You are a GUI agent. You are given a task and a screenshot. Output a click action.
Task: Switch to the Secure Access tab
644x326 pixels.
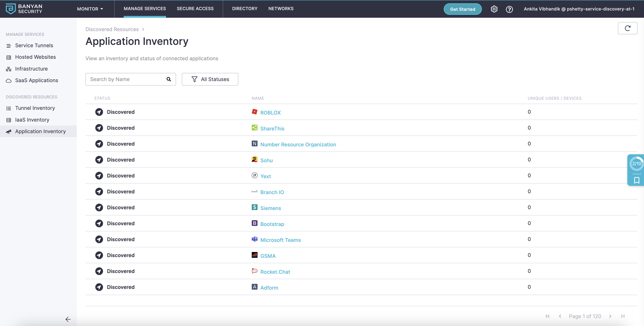coord(195,9)
